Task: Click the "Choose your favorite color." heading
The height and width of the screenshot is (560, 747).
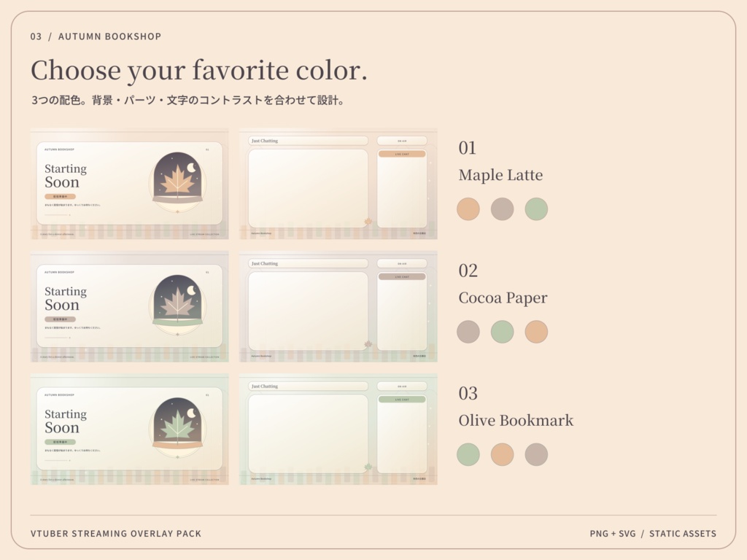Action: tap(199, 71)
